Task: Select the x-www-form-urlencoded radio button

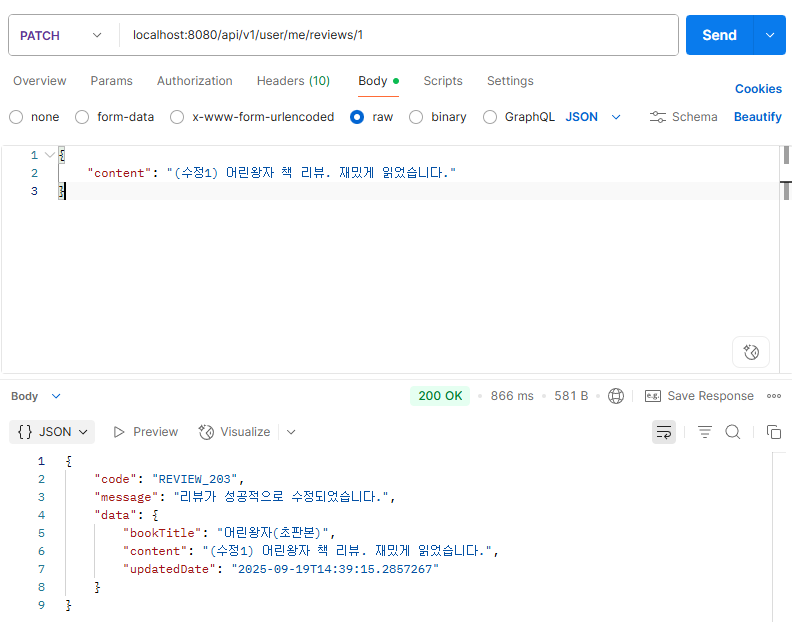Action: click(x=177, y=117)
